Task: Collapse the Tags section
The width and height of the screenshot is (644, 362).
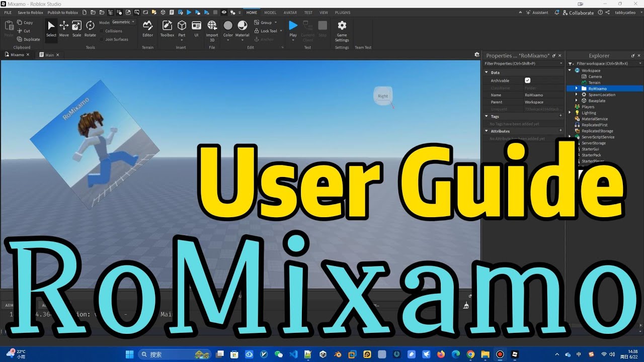Action: click(487, 116)
